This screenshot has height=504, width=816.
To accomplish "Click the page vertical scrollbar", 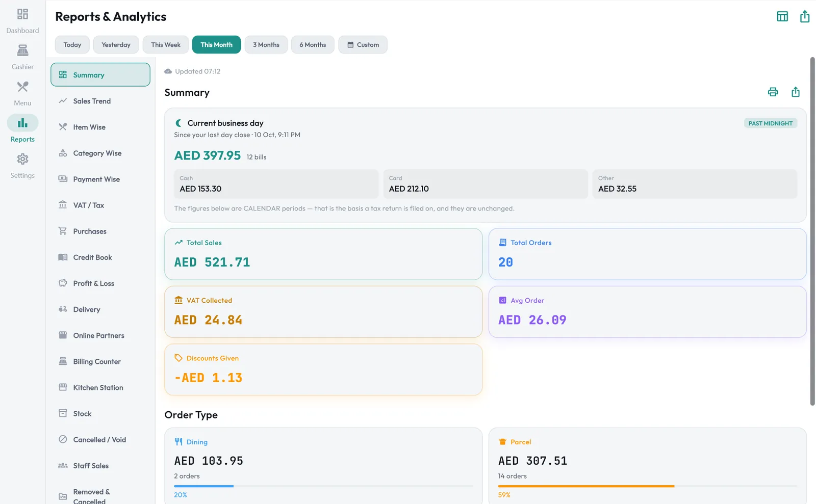I will point(812,231).
